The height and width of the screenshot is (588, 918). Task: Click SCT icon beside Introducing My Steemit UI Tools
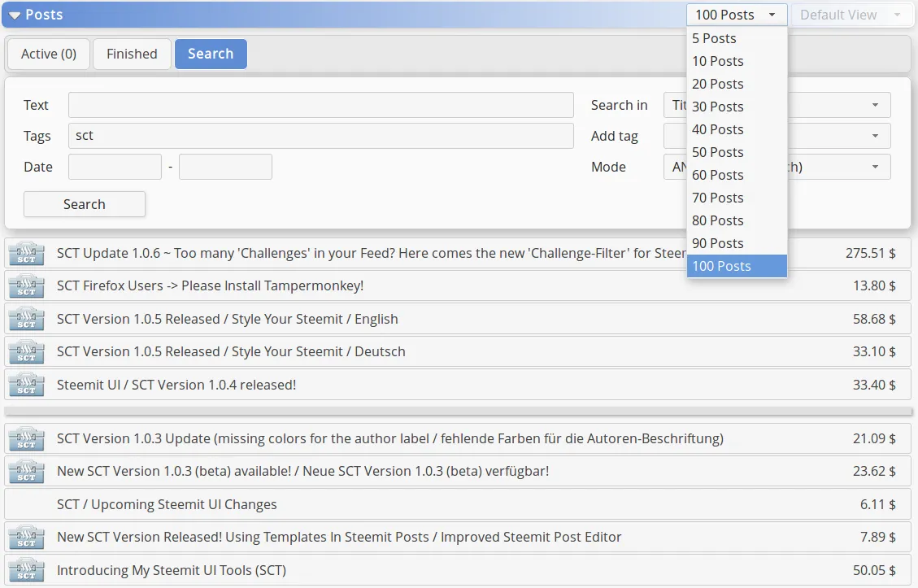[x=26, y=570]
